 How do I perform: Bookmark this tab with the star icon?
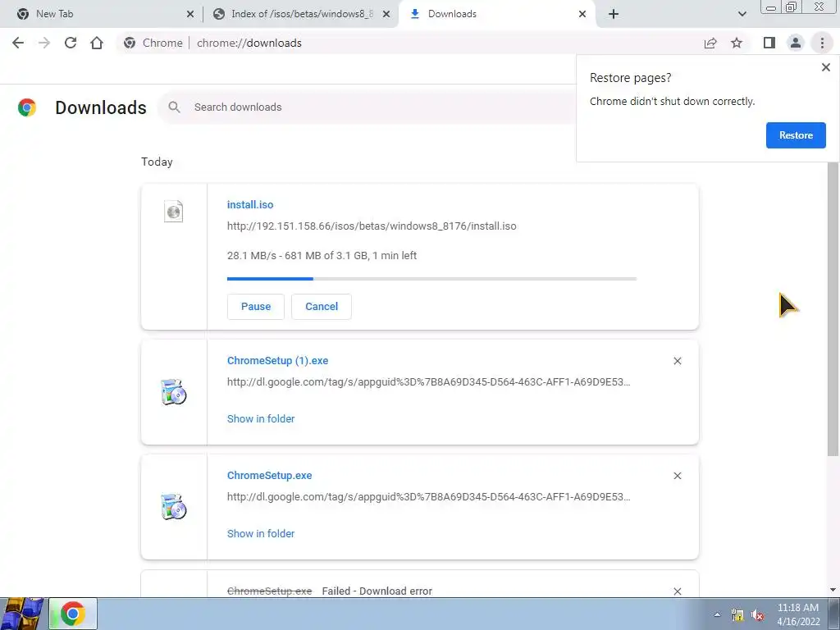pos(737,43)
